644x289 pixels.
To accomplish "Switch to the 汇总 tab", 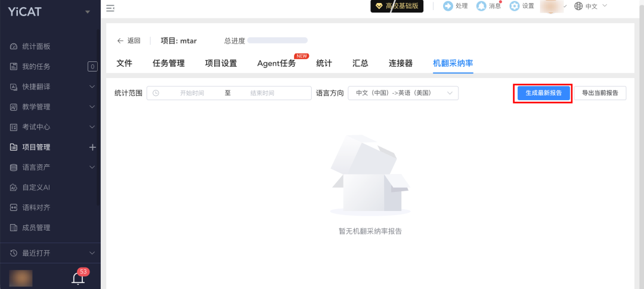I will click(360, 63).
